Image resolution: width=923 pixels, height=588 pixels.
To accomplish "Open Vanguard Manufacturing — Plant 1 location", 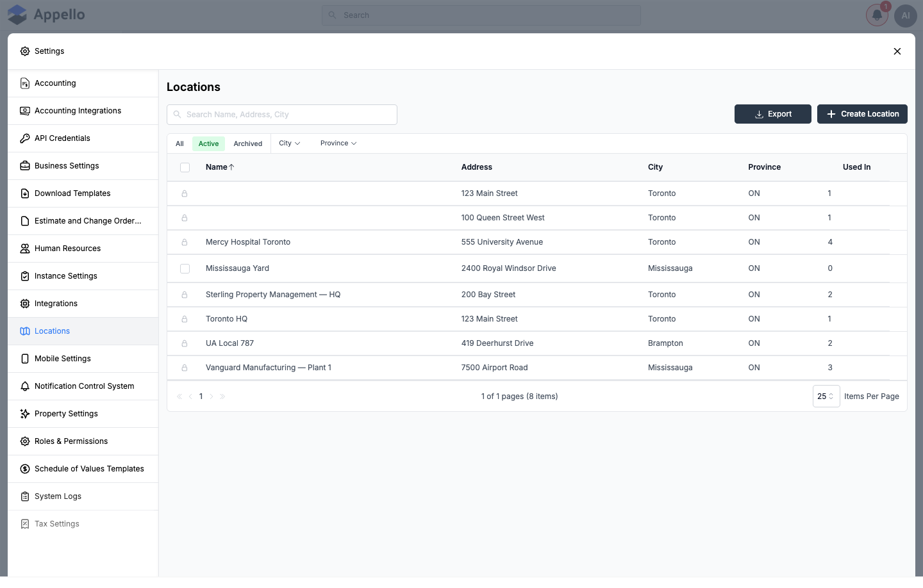I will (x=269, y=368).
